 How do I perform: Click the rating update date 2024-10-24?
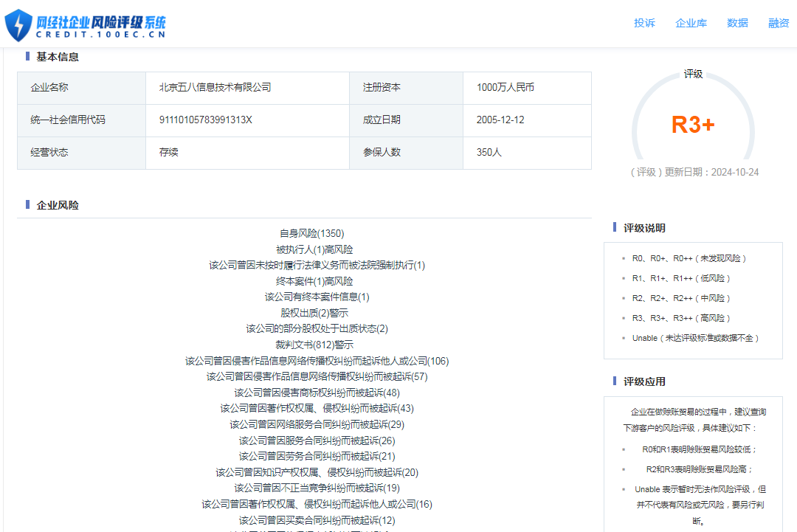point(734,172)
